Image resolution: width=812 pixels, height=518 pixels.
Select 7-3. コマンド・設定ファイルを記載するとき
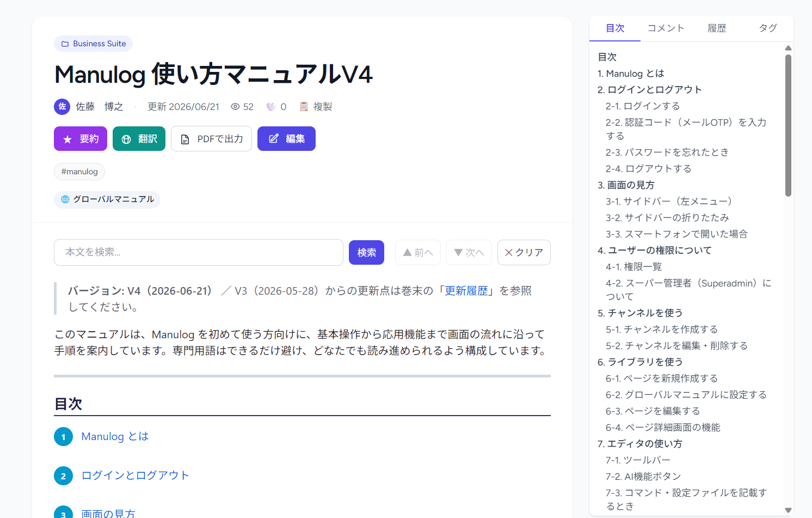pyautogui.click(x=686, y=499)
